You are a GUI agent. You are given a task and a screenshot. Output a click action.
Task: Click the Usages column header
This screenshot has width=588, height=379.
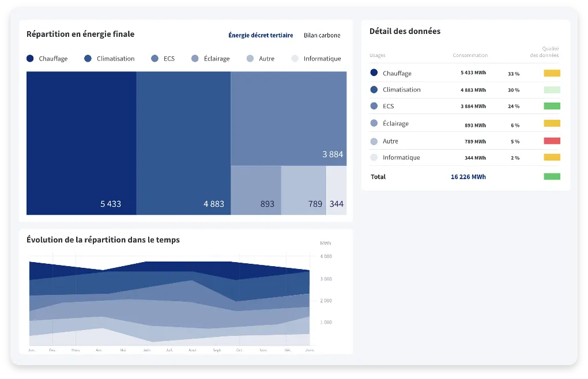pos(378,56)
